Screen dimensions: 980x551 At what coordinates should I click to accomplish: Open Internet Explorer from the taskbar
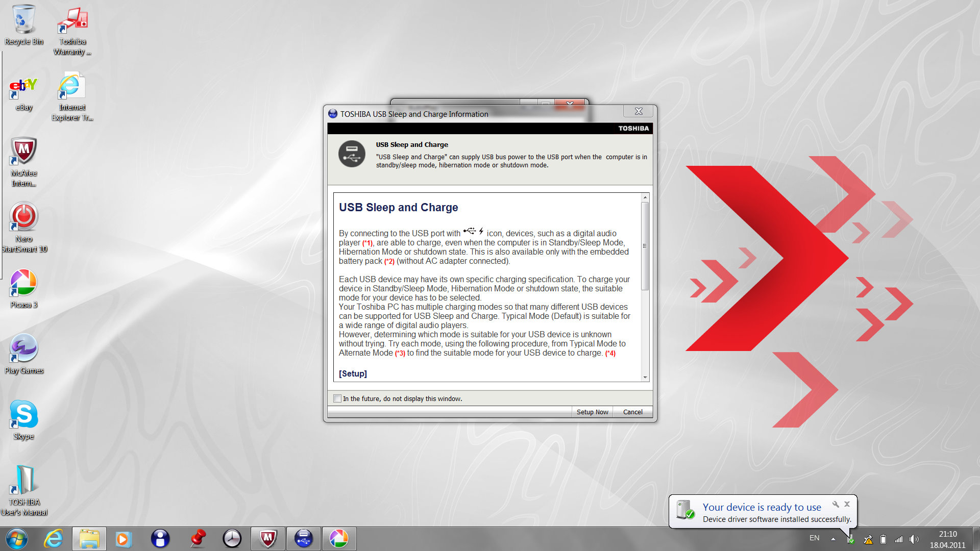(54, 539)
